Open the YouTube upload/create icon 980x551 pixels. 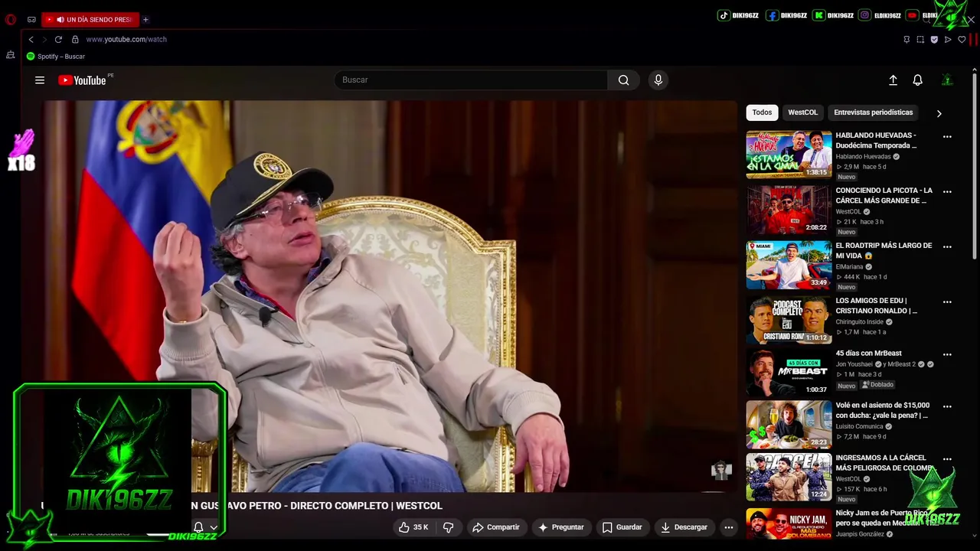click(893, 80)
